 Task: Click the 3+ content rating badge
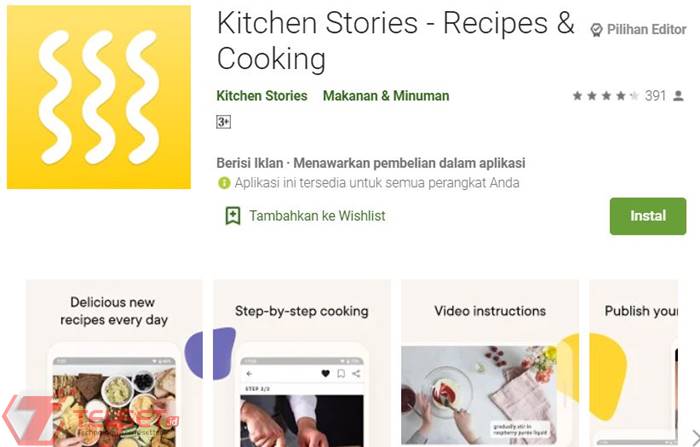(x=224, y=122)
